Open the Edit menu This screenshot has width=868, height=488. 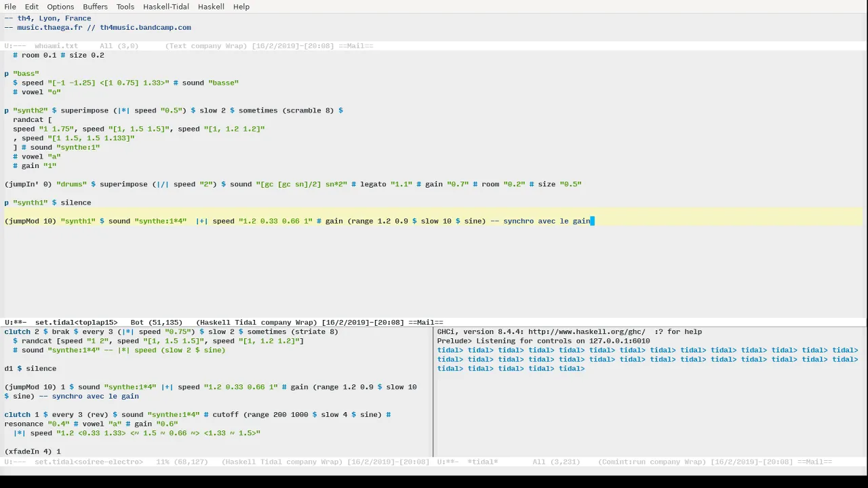tap(32, 7)
